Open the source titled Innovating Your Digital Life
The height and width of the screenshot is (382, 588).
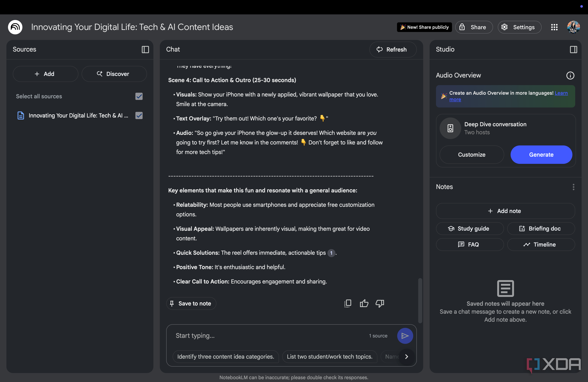[x=78, y=115]
